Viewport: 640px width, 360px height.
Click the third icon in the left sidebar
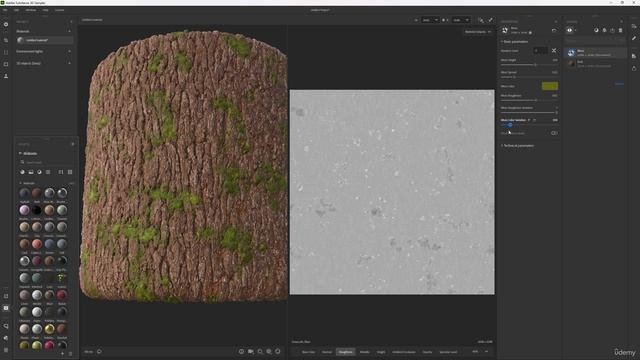6,52
